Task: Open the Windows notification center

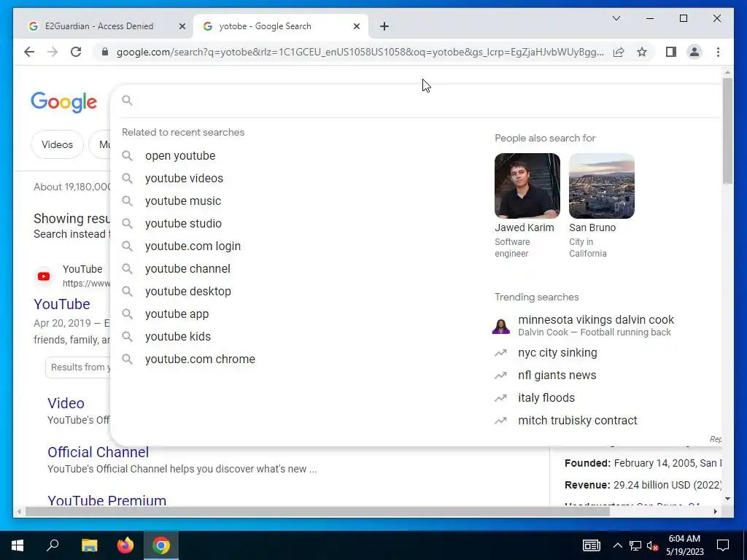Action: (723, 545)
